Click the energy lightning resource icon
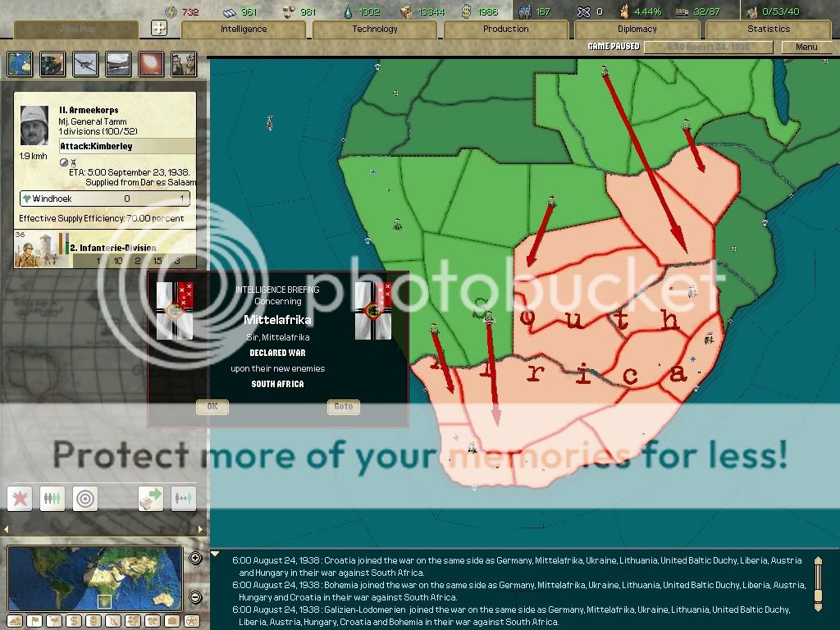 (171, 11)
